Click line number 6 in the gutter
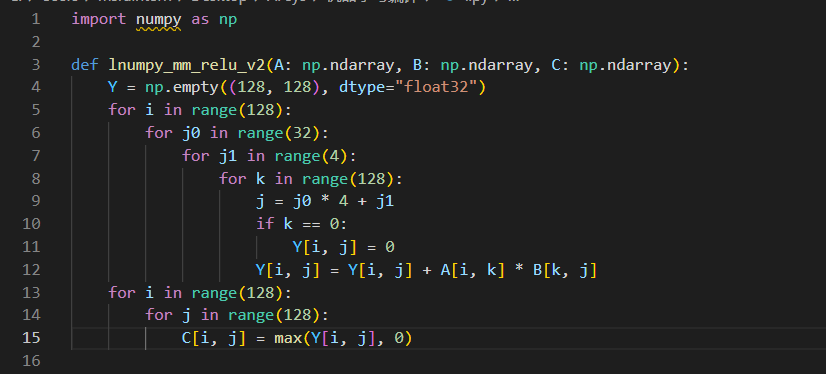The height and width of the screenshot is (374, 826). click(35, 132)
